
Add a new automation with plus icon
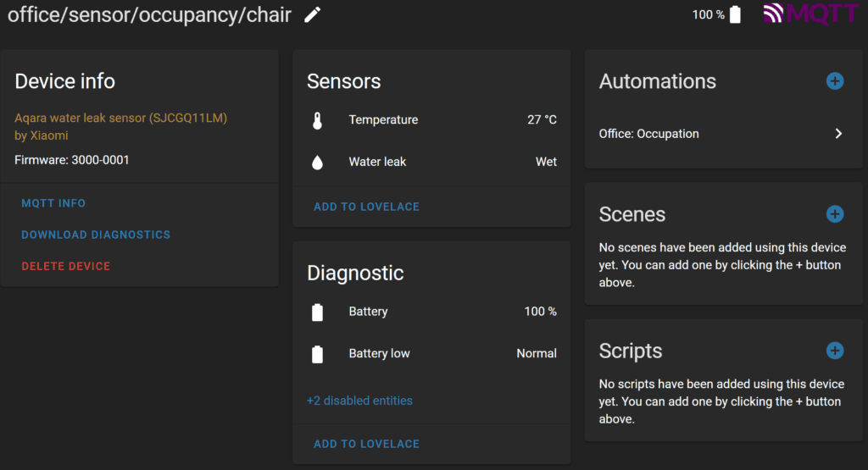pyautogui.click(x=835, y=81)
